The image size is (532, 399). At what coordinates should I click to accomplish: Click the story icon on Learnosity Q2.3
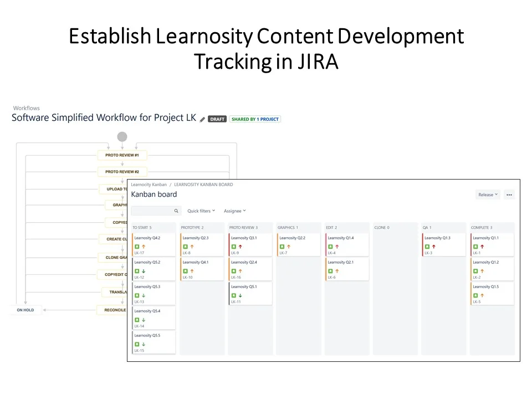point(185,247)
